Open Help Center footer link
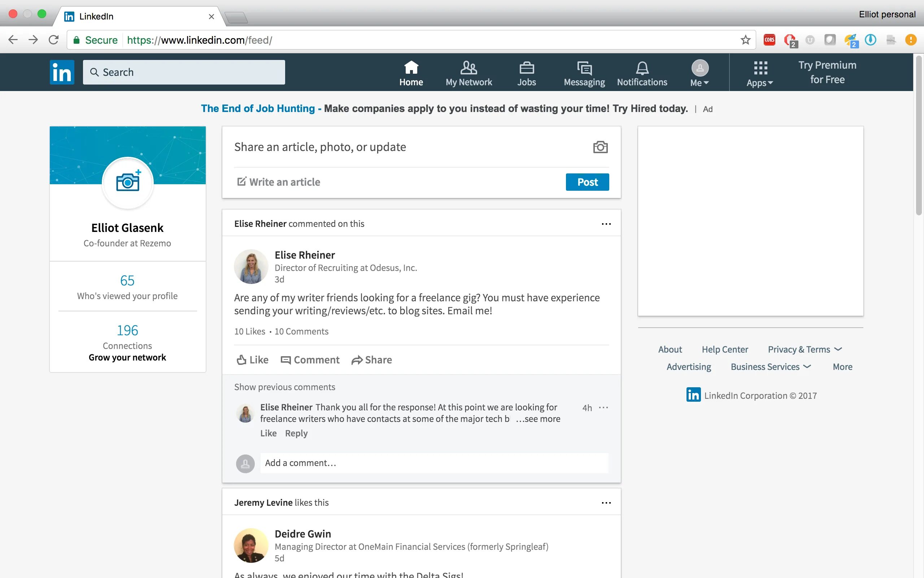Image resolution: width=924 pixels, height=578 pixels. [x=725, y=349]
